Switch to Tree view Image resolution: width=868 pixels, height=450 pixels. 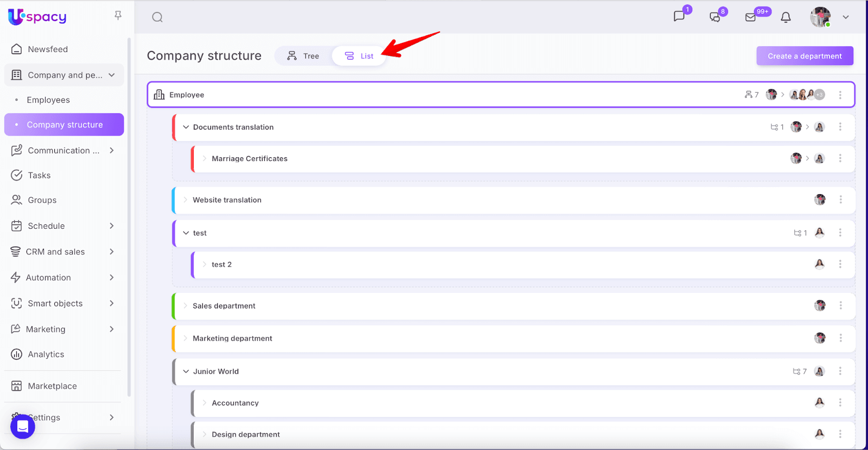click(303, 56)
